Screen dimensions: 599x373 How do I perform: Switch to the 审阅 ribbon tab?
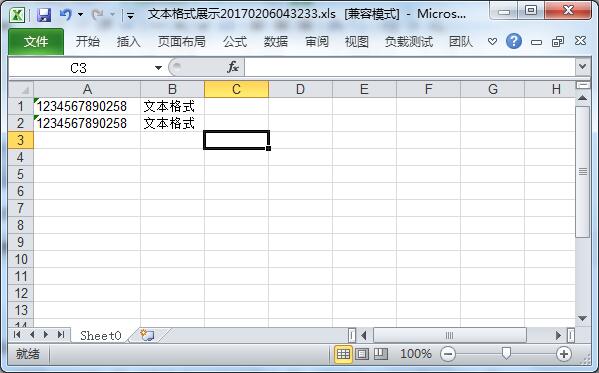[317, 41]
